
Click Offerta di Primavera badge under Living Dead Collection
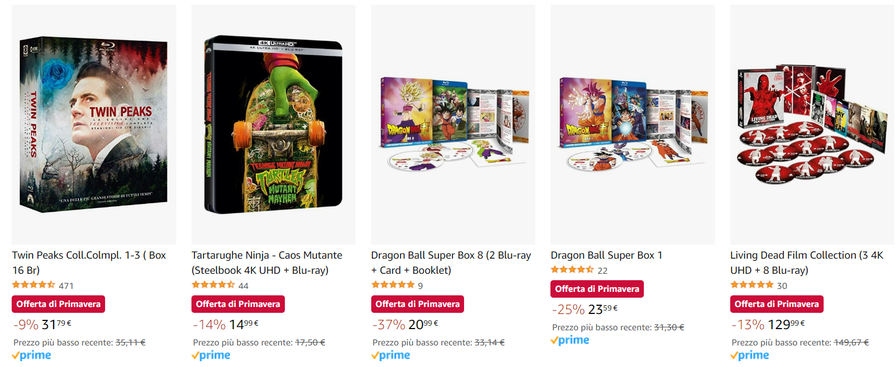coord(777,304)
